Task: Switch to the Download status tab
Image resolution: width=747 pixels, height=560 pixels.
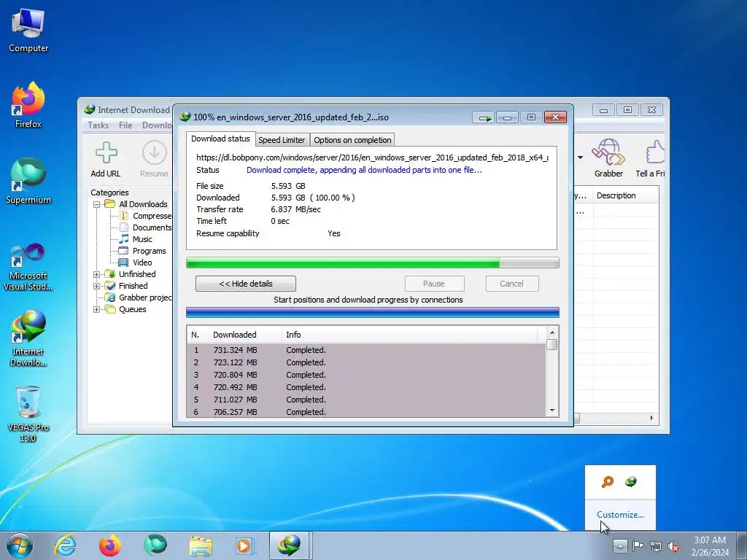Action: [x=220, y=139]
